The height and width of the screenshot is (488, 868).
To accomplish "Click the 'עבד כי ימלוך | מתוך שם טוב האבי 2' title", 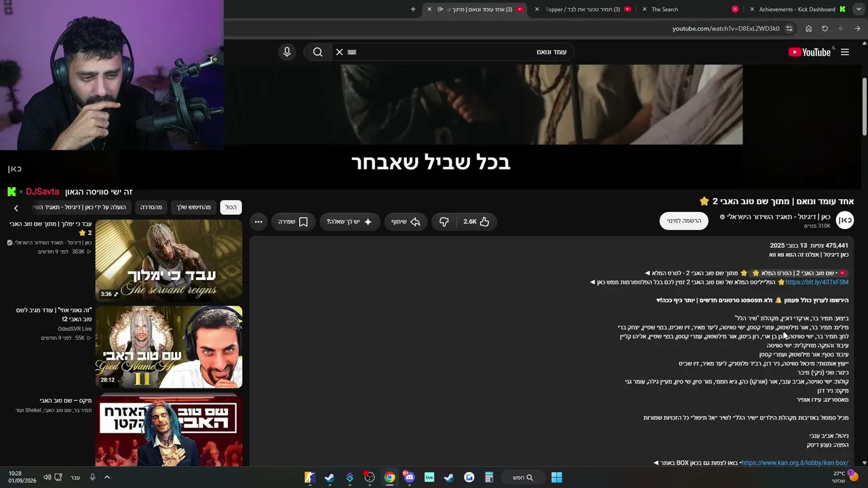I will pyautogui.click(x=50, y=228).
